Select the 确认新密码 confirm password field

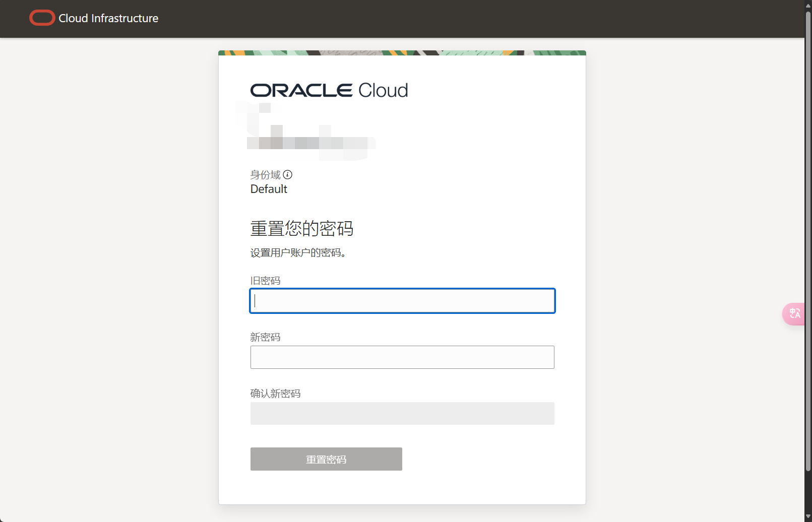click(402, 413)
